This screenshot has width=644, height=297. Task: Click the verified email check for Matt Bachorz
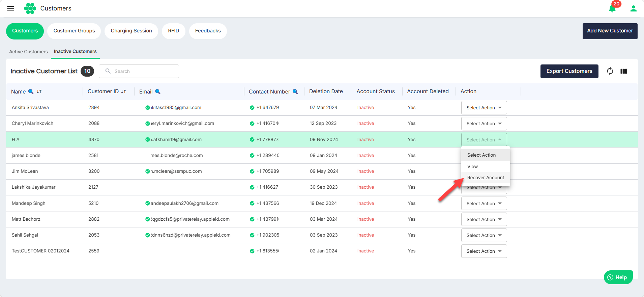147,219
